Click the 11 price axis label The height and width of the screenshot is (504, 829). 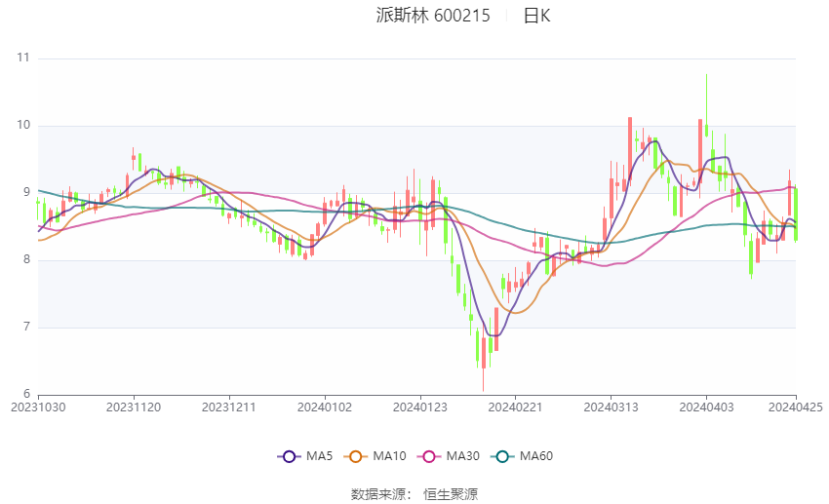click(23, 58)
